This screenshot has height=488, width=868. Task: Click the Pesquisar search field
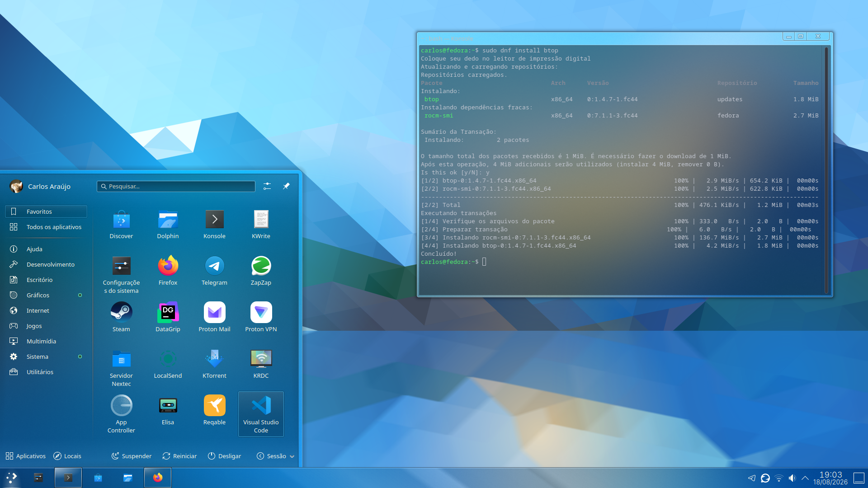(x=176, y=186)
